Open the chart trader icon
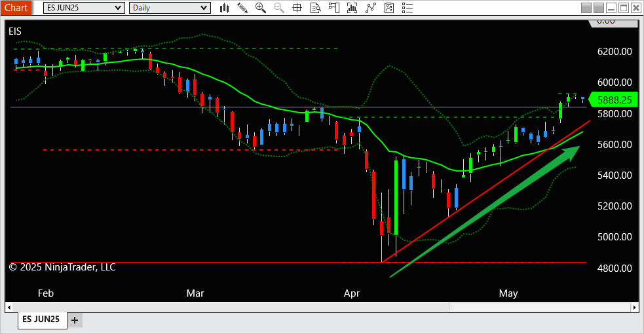 click(x=334, y=8)
